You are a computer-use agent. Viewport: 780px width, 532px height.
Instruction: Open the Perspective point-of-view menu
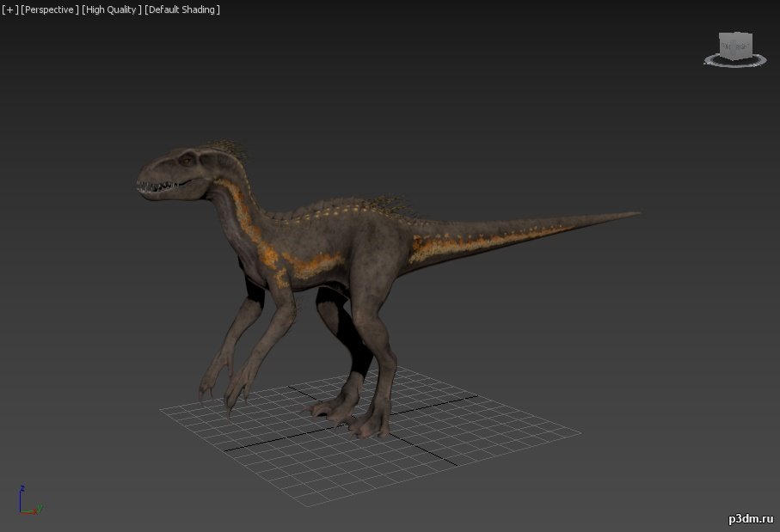coord(49,9)
